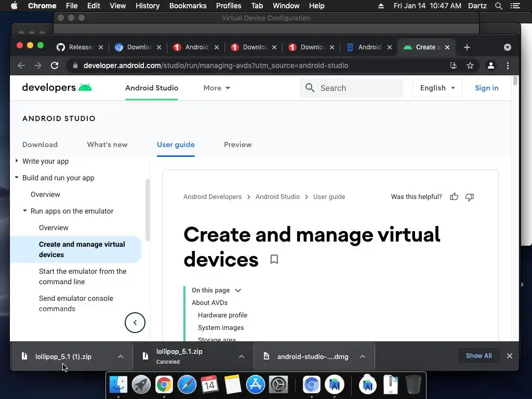Open Launchpad from the Dock
Image resolution: width=532 pixels, height=399 pixels.
(x=141, y=384)
